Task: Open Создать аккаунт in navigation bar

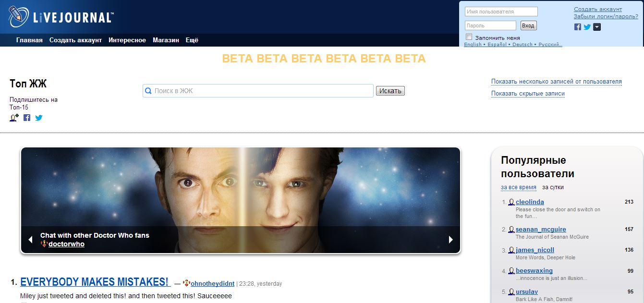Action: (x=75, y=40)
